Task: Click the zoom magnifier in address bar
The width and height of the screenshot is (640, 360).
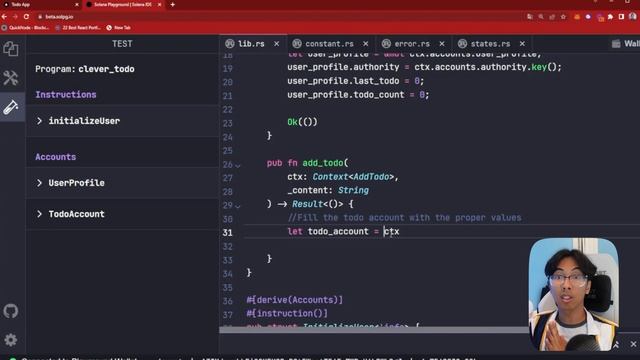Action: (x=541, y=17)
